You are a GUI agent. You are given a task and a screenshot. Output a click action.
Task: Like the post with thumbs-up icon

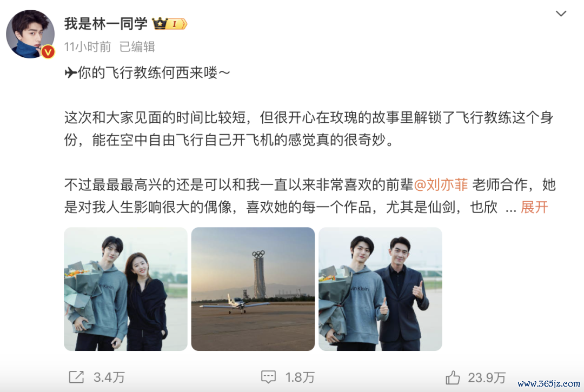click(x=453, y=377)
